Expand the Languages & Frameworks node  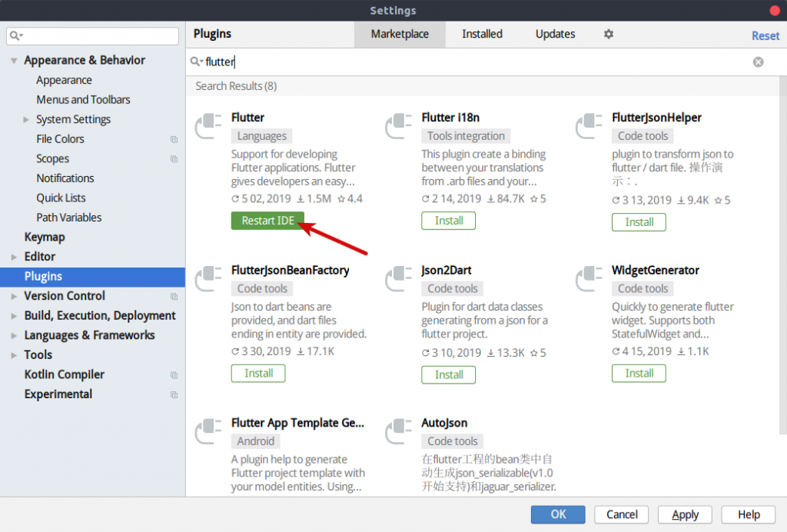(12, 334)
